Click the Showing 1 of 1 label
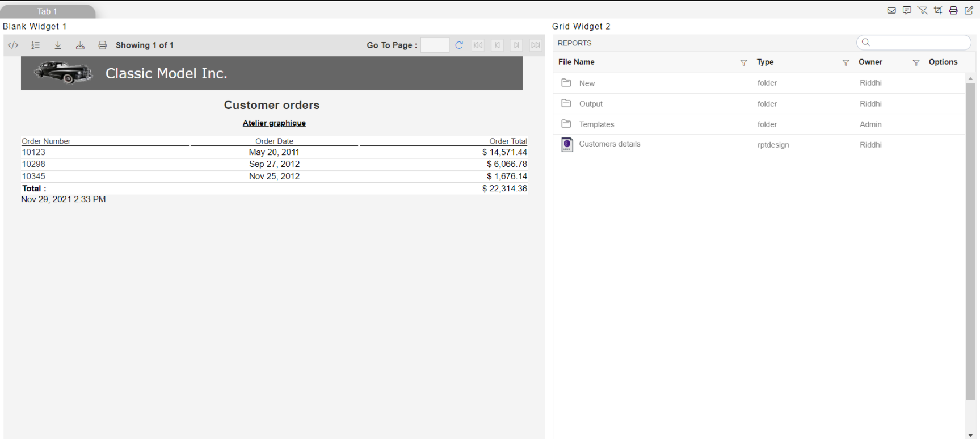980x439 pixels. pyautogui.click(x=145, y=45)
